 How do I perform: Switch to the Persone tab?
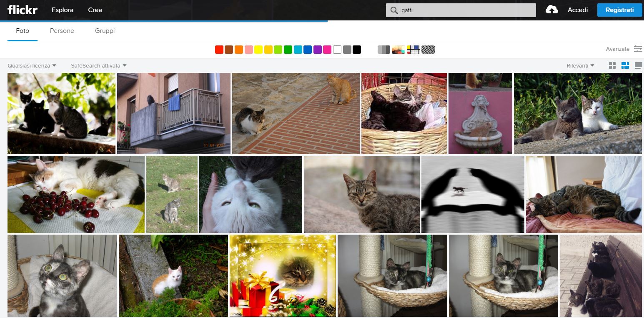[62, 31]
